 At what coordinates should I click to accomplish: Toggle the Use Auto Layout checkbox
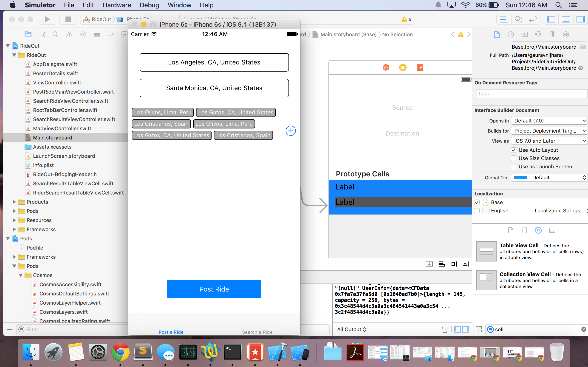pos(513,150)
